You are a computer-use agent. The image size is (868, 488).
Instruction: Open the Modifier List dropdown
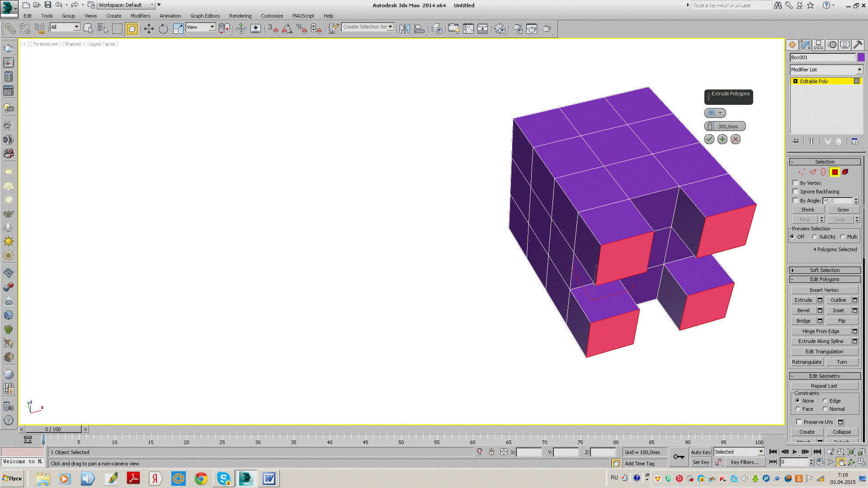click(859, 70)
